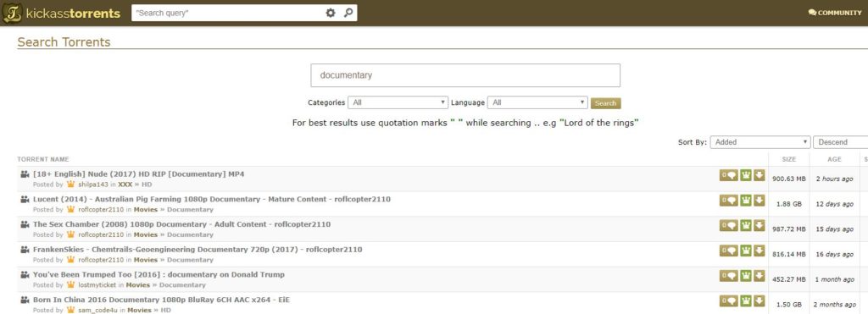
Task: Open the Categories dropdown
Action: click(x=398, y=102)
